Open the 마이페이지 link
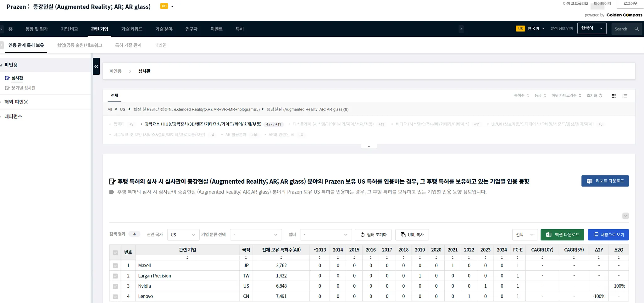The width and height of the screenshot is (644, 303). 602,4
